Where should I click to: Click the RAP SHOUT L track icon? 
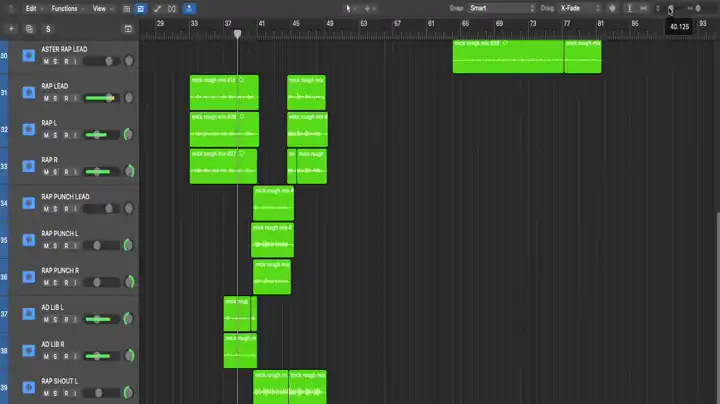[x=28, y=387]
